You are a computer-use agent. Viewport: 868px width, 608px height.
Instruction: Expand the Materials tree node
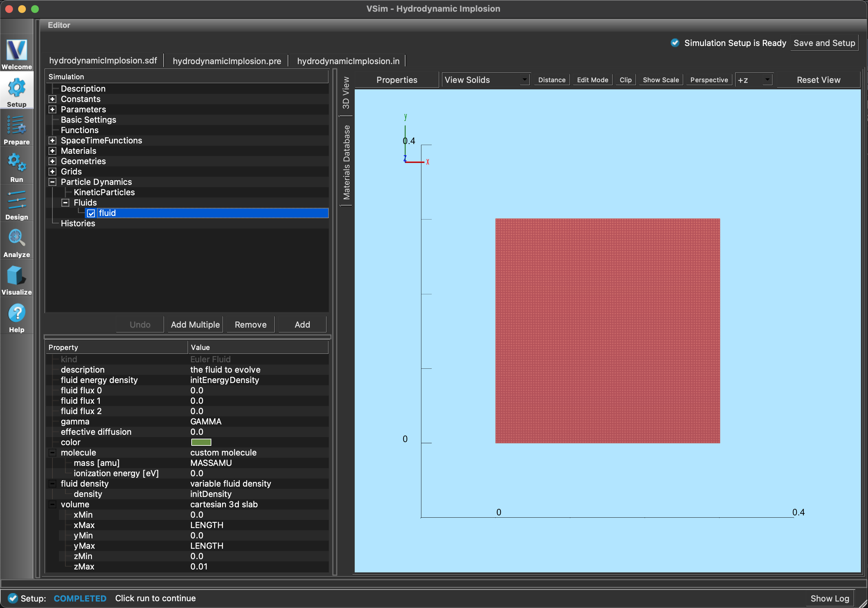(52, 151)
